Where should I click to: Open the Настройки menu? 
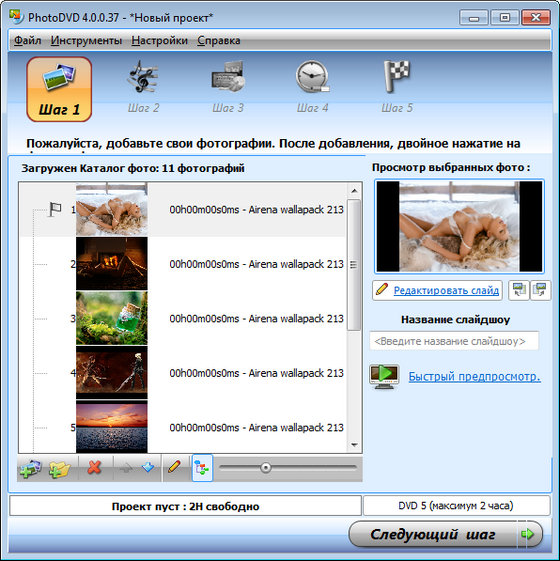160,40
